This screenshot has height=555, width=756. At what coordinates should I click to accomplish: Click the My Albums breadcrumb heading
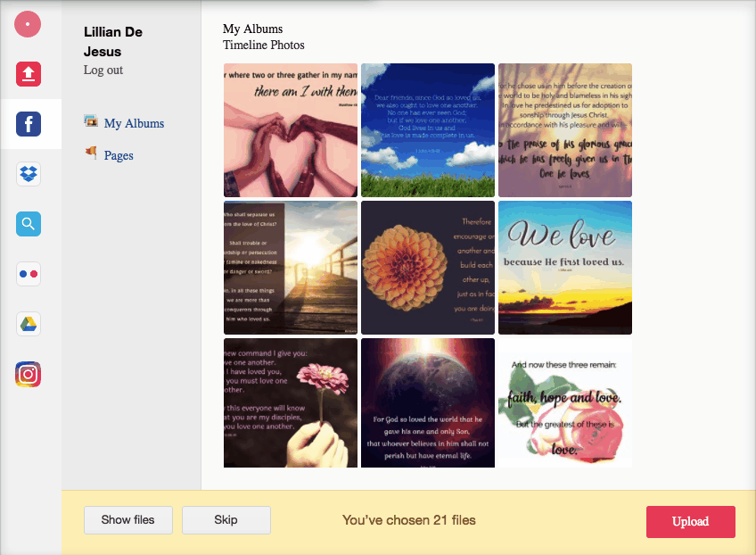pyautogui.click(x=252, y=29)
